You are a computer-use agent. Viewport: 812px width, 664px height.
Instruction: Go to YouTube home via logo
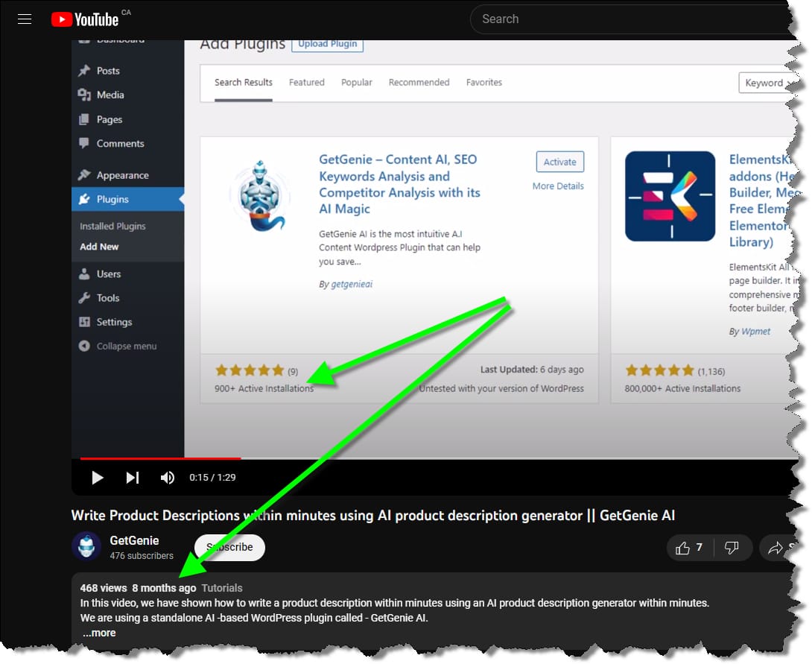85,19
